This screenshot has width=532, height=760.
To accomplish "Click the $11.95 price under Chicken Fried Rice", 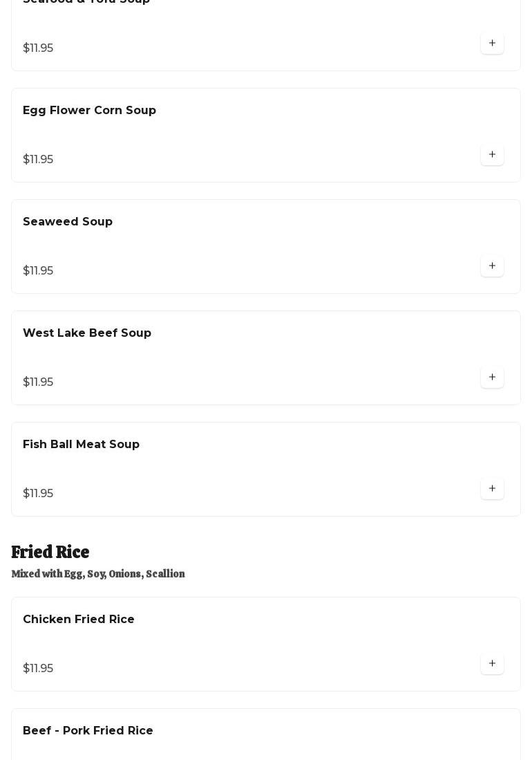I will pos(38,669).
